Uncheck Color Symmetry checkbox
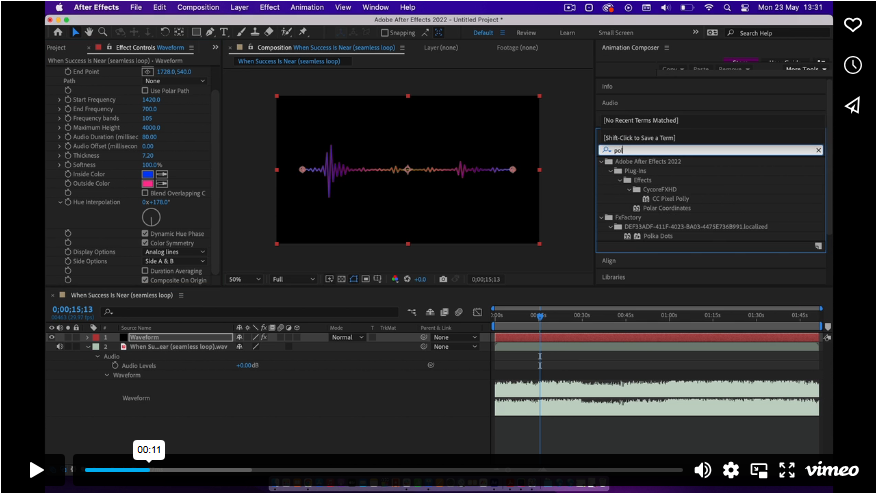This screenshot has height=494, width=877. coord(145,243)
